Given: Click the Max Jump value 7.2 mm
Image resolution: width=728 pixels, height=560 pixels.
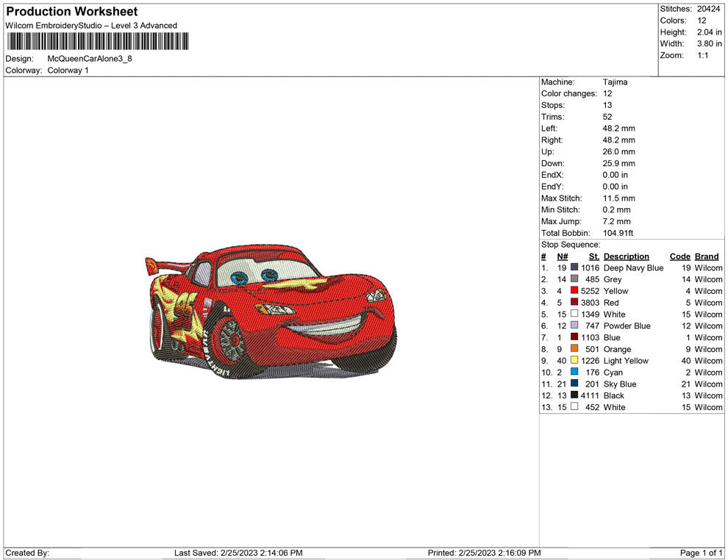Looking at the screenshot, I should [616, 221].
